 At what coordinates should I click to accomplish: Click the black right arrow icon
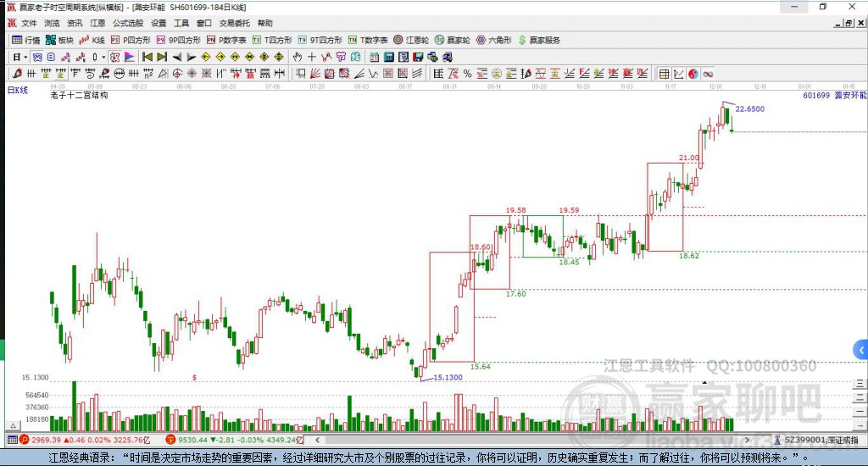tap(191, 57)
